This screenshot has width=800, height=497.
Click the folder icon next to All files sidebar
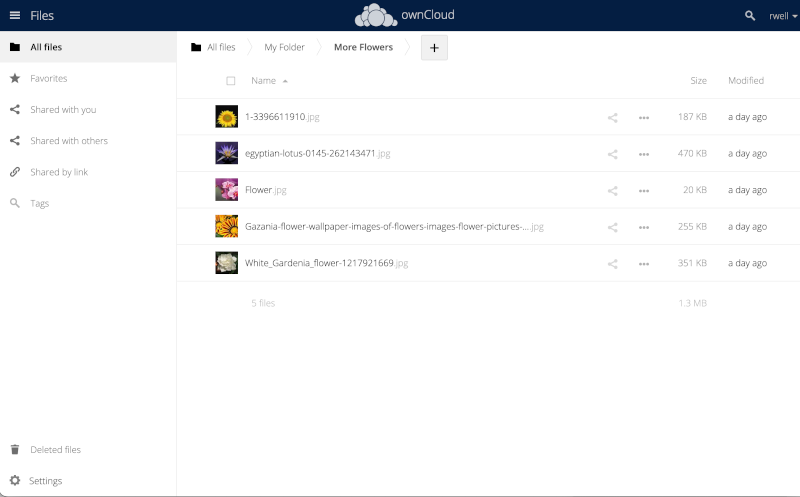pos(15,47)
